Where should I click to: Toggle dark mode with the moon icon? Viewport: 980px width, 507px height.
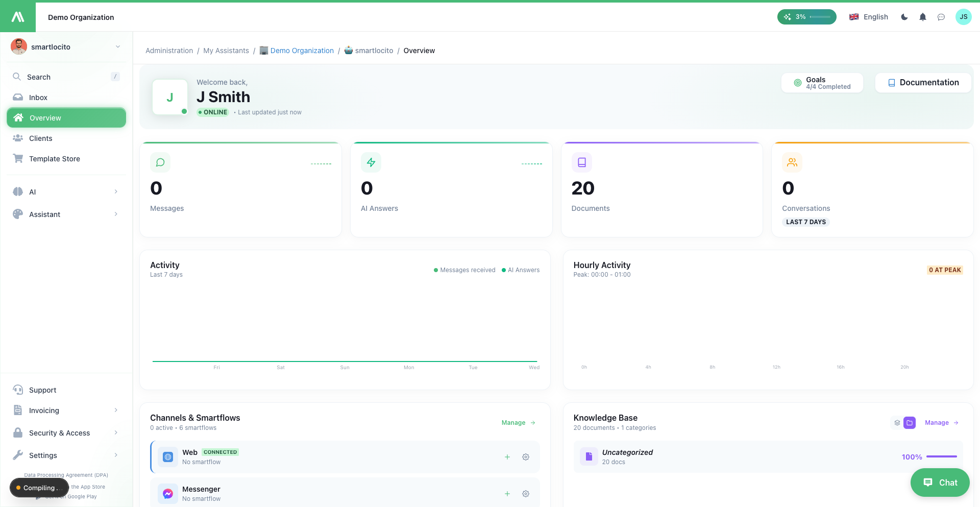[904, 17]
